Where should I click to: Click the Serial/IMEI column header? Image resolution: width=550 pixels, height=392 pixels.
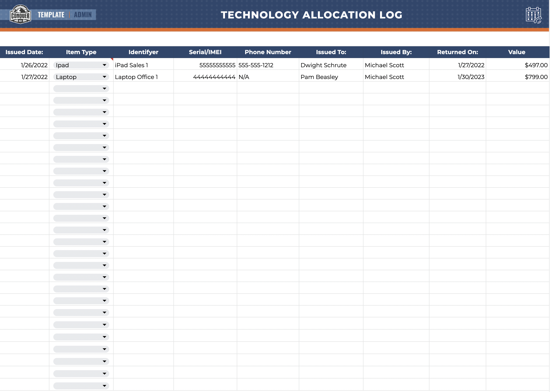(205, 52)
